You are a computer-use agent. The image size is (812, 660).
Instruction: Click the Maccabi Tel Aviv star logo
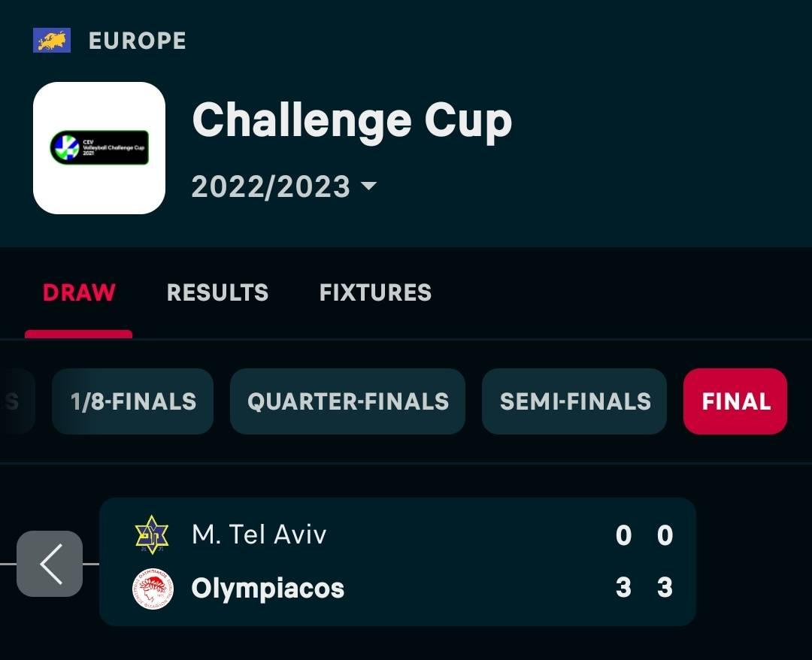(x=152, y=535)
